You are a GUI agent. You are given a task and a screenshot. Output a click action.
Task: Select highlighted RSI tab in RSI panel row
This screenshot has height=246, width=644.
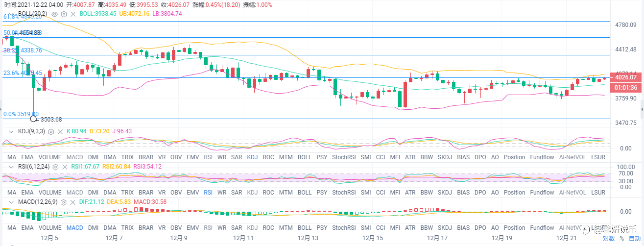(208, 193)
